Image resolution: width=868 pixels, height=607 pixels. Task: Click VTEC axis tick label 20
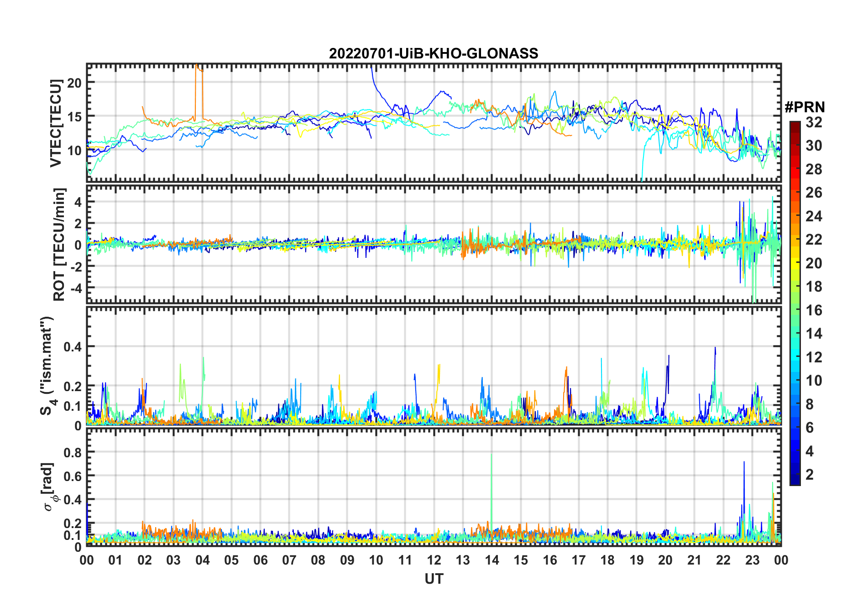[x=74, y=83]
